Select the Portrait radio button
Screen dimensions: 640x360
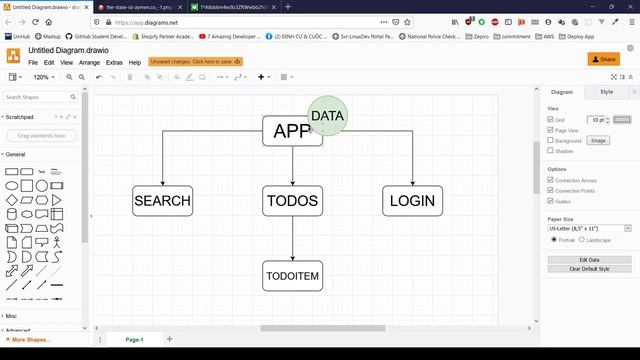pyautogui.click(x=554, y=240)
